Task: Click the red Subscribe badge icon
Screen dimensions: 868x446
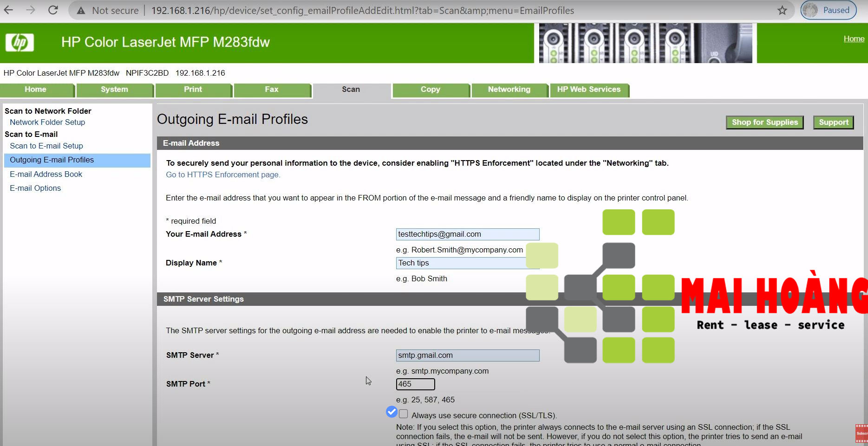Action: pyautogui.click(x=861, y=433)
